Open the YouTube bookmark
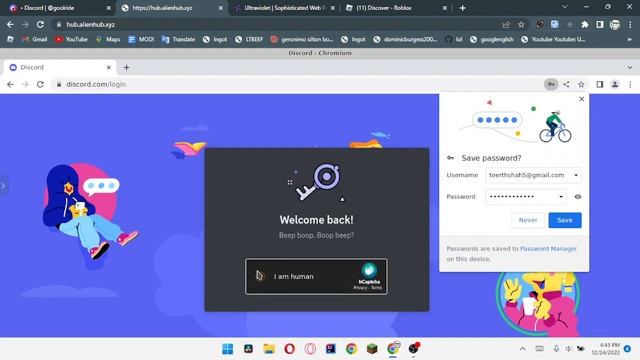The width and height of the screenshot is (640, 360). tap(71, 39)
